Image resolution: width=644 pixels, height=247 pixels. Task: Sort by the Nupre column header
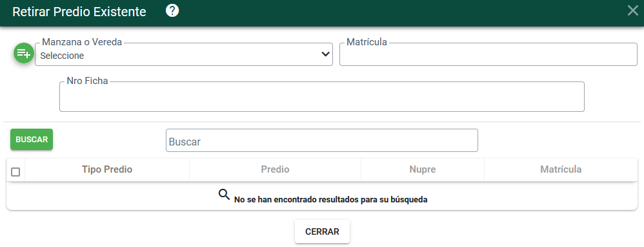point(423,169)
